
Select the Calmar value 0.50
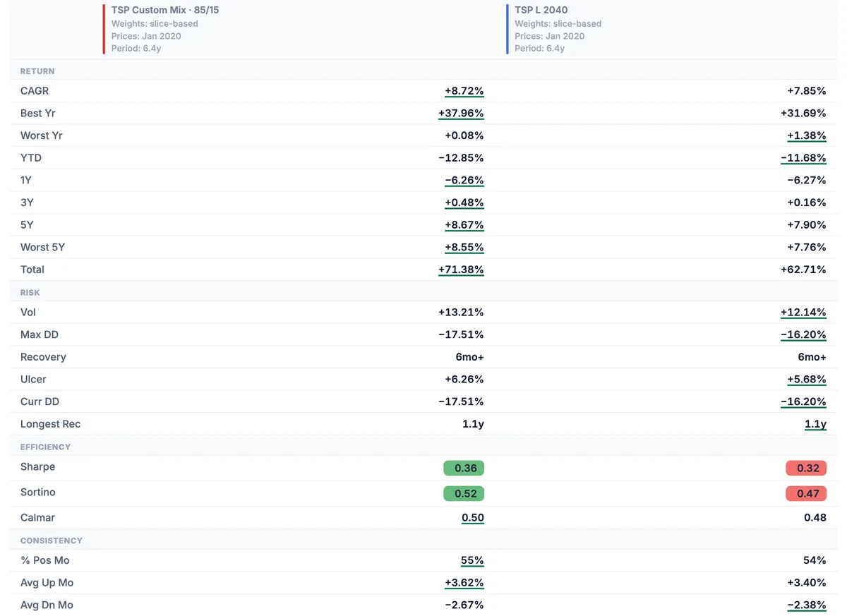(x=473, y=518)
